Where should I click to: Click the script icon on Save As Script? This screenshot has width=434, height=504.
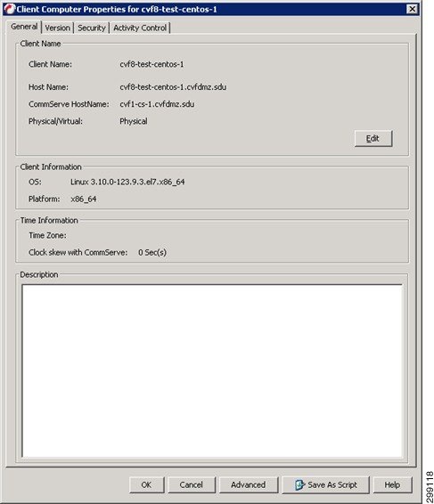click(x=299, y=484)
